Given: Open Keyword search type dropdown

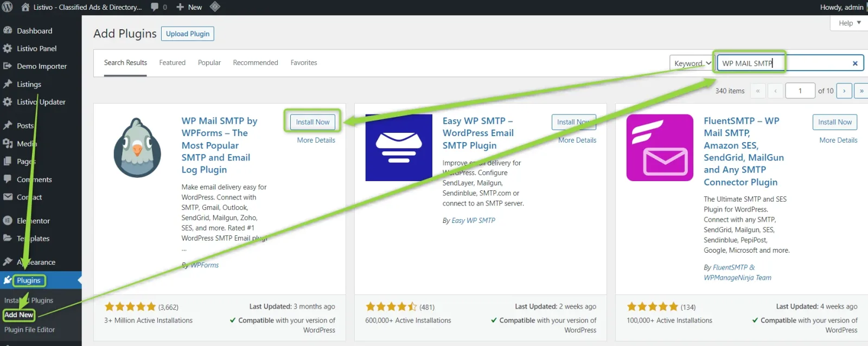Looking at the screenshot, I should pos(692,63).
